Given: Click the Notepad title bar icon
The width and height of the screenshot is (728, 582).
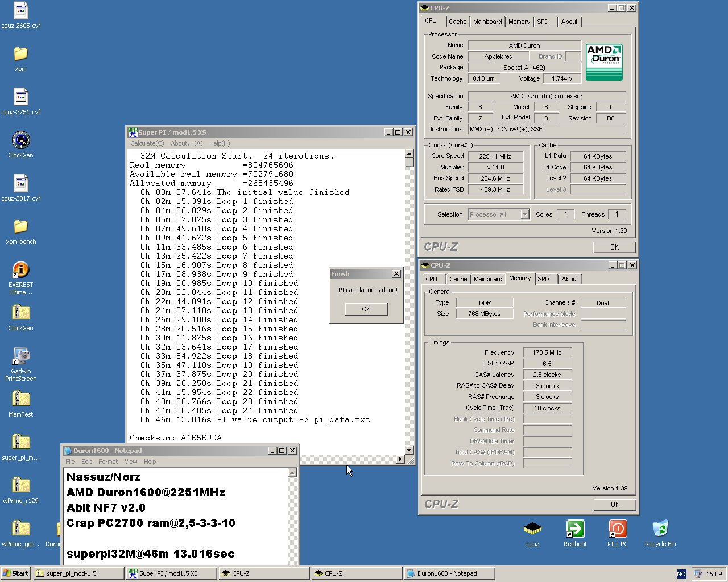Looking at the screenshot, I should [68, 450].
